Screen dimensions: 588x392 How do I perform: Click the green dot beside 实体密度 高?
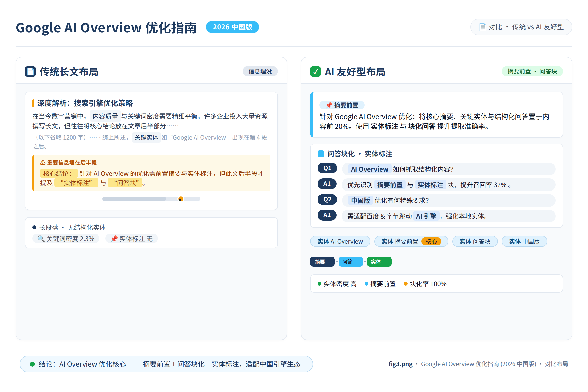(x=319, y=284)
